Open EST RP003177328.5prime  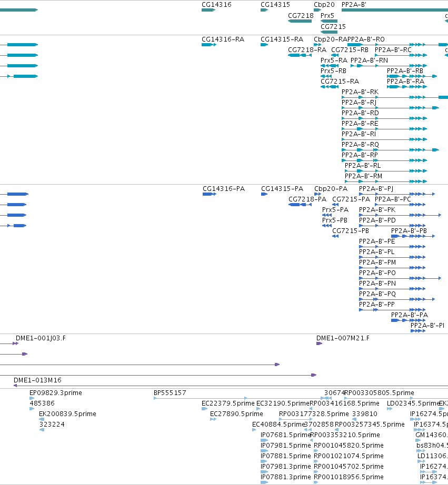click(x=314, y=414)
